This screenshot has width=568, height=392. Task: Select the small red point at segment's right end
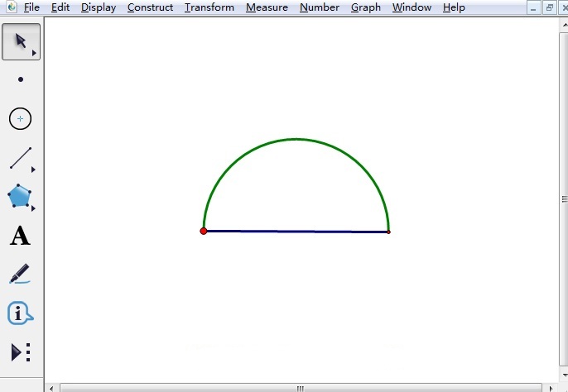388,232
